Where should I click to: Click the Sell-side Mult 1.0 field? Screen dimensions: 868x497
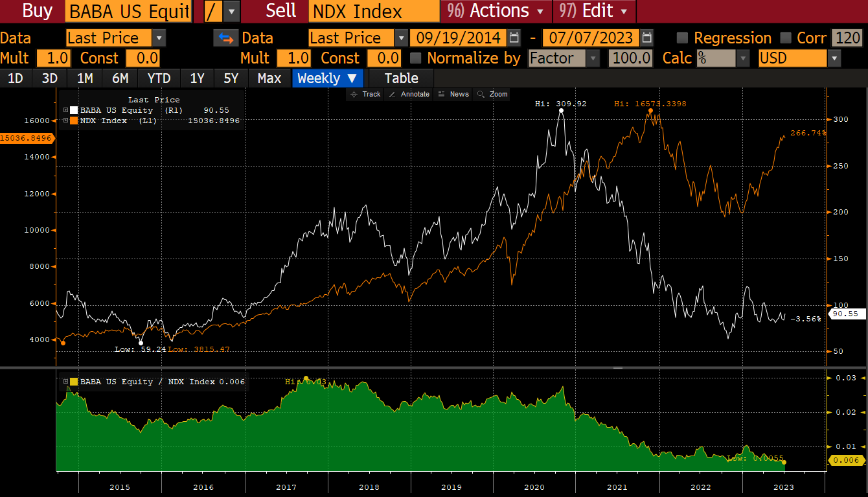[294, 58]
